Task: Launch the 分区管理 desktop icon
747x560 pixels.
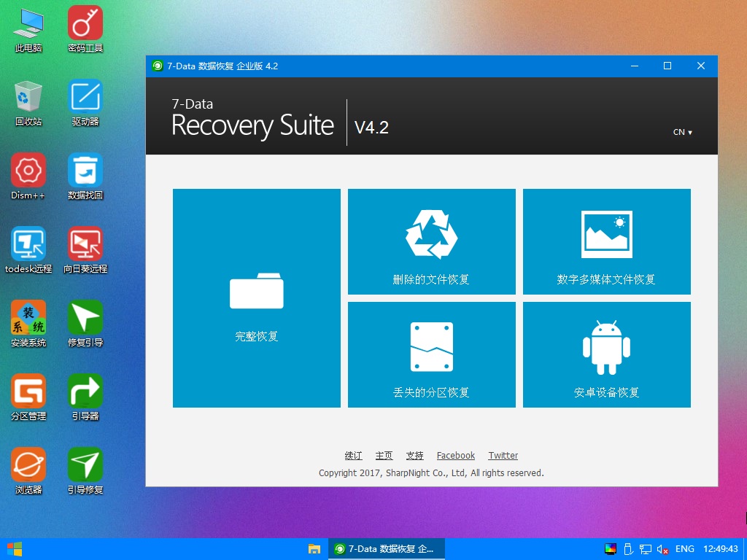Action: 28,397
